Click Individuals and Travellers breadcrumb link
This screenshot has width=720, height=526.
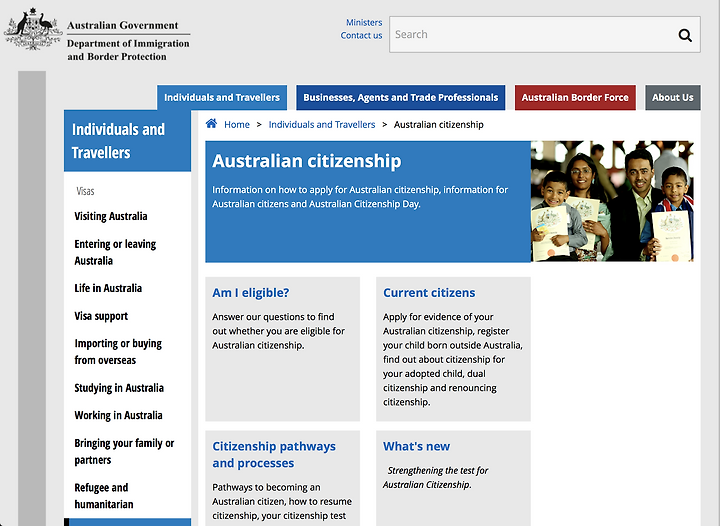321,124
